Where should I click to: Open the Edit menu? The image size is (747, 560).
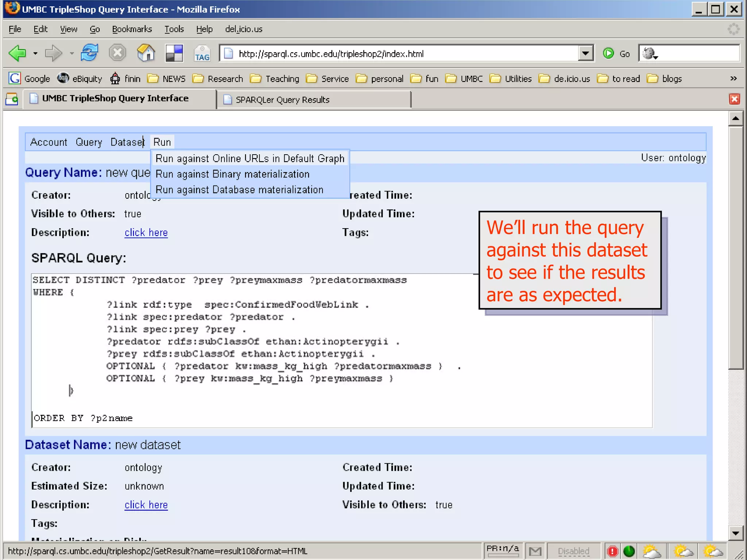click(x=40, y=29)
